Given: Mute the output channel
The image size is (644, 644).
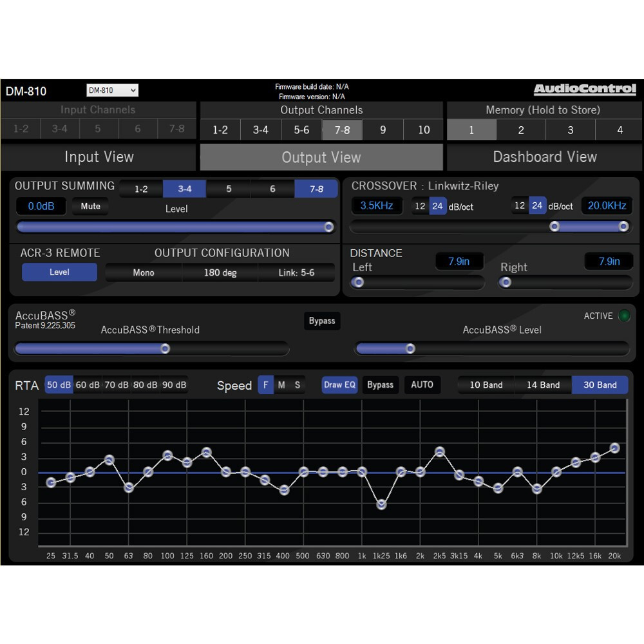Looking at the screenshot, I should click(90, 206).
